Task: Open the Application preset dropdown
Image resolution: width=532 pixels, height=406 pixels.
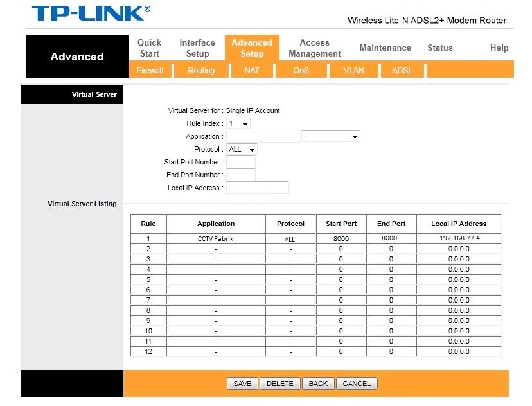Action: coord(331,137)
